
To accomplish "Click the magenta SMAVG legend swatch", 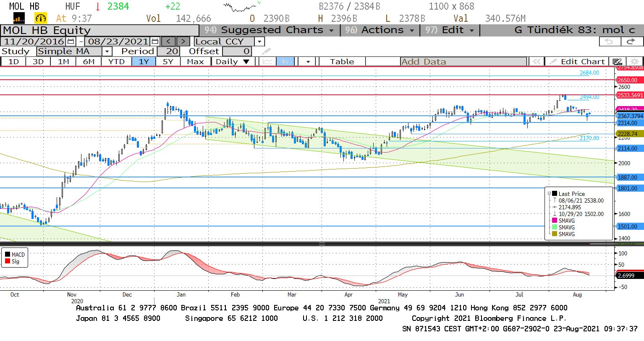I will point(555,221).
